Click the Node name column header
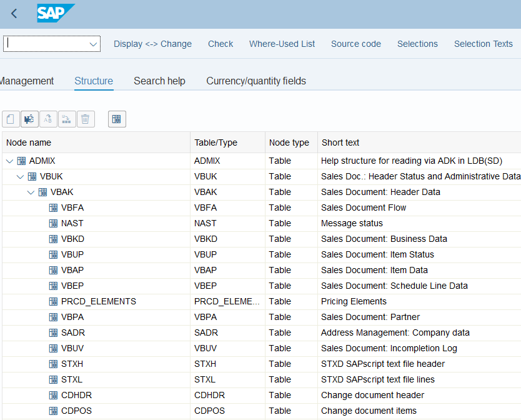Screen dimensions: 521x420 pos(29,142)
